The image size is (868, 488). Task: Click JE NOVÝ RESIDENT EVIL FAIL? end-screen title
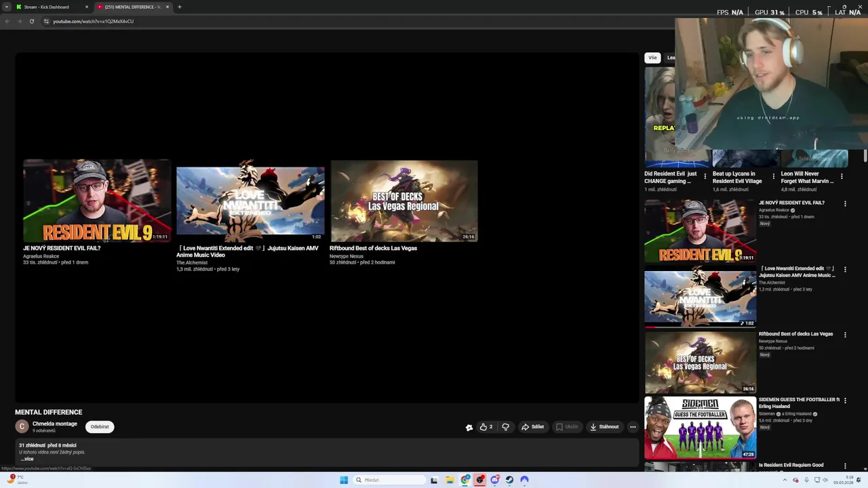click(x=62, y=248)
